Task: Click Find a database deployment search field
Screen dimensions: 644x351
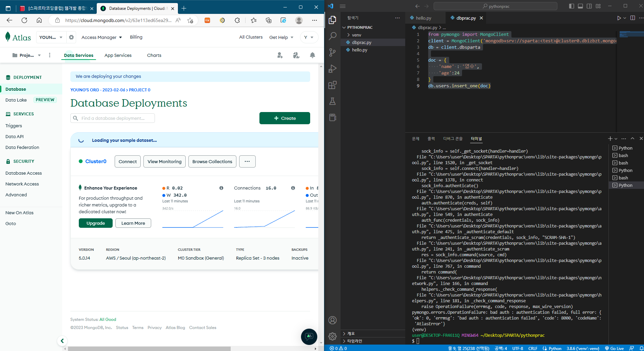Action: pos(113,118)
